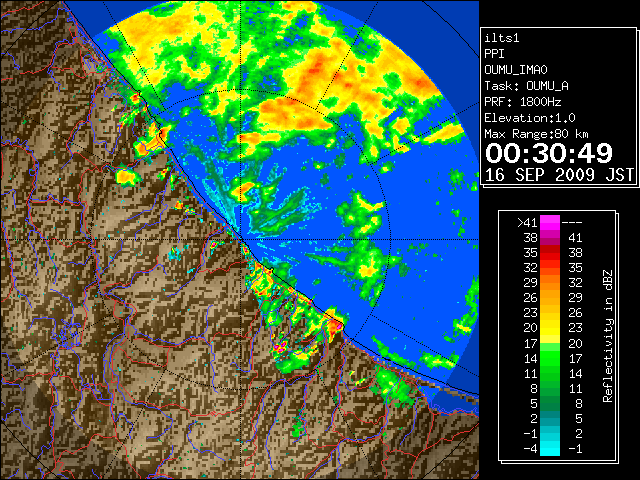This screenshot has width=640, height=480.
Task: Click the date "16 SEP 2009 JST"
Action: coord(559,175)
